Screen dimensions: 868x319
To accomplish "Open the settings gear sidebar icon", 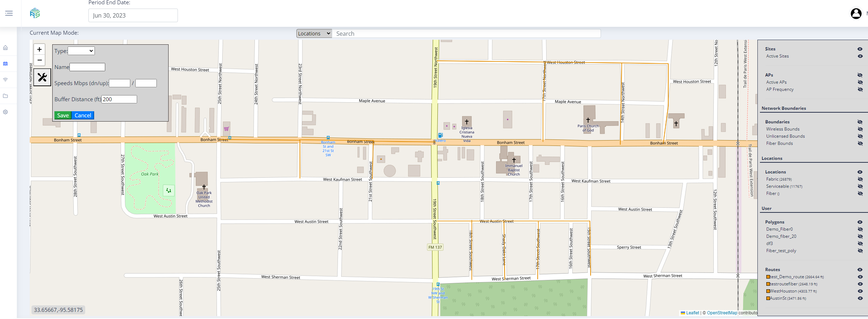I will click(5, 112).
